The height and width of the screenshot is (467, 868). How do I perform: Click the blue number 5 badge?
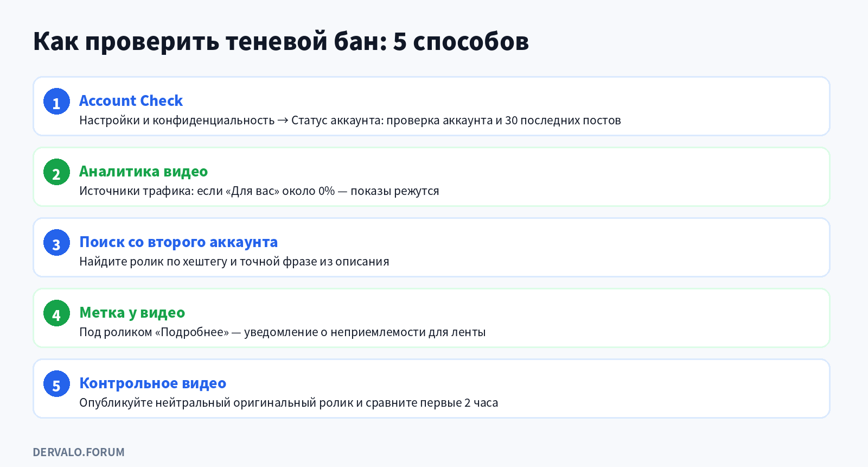tap(56, 384)
